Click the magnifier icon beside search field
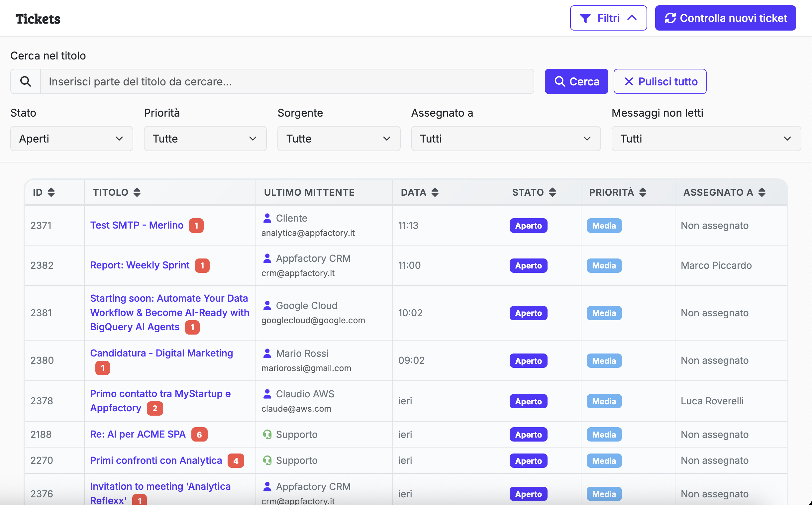This screenshot has width=812, height=505. [26, 81]
